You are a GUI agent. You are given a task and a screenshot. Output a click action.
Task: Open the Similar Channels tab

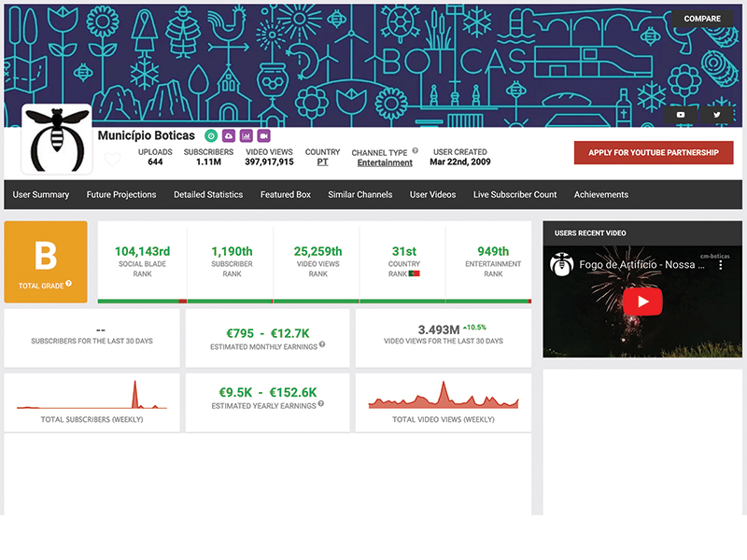[x=360, y=194]
